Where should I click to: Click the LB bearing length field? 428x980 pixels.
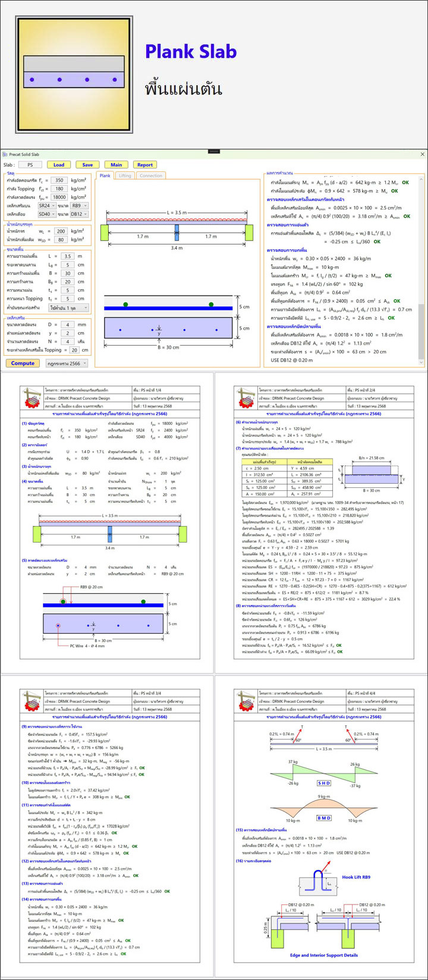pos(69,265)
